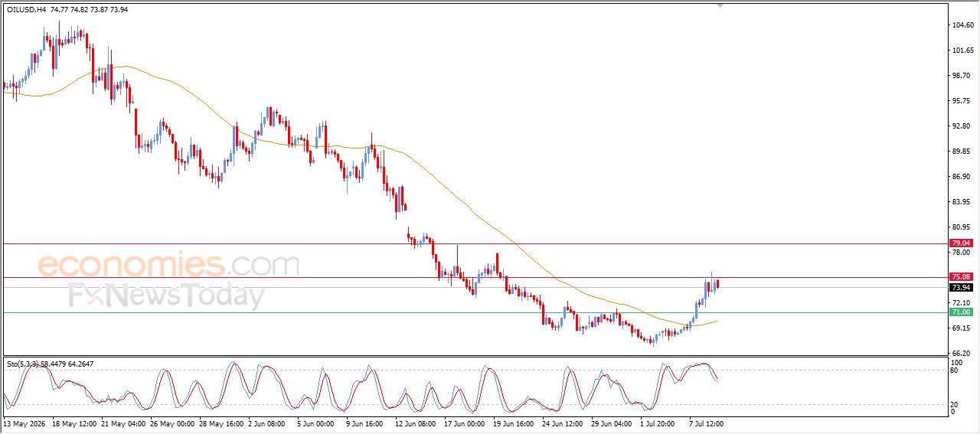Click the green 71.00 support price tag
The width and height of the screenshot is (980, 434).
[961, 312]
